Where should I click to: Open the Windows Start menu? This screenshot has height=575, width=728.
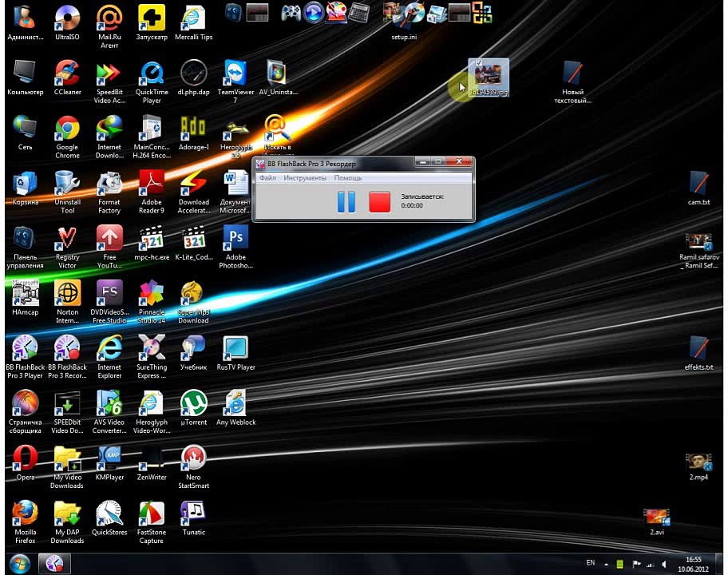click(x=19, y=564)
